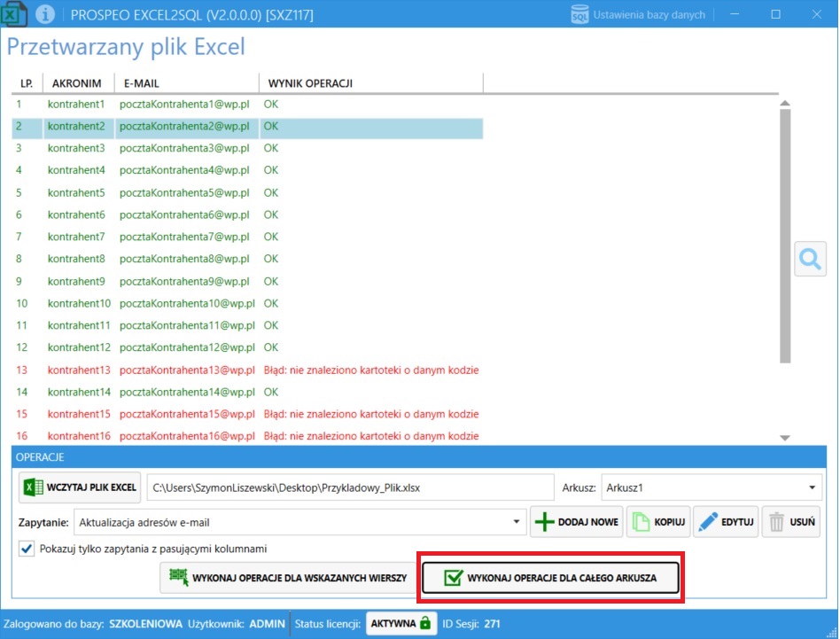The height and width of the screenshot is (639, 840).
Task: Click the AKTYWNA license status button
Action: pyautogui.click(x=401, y=623)
